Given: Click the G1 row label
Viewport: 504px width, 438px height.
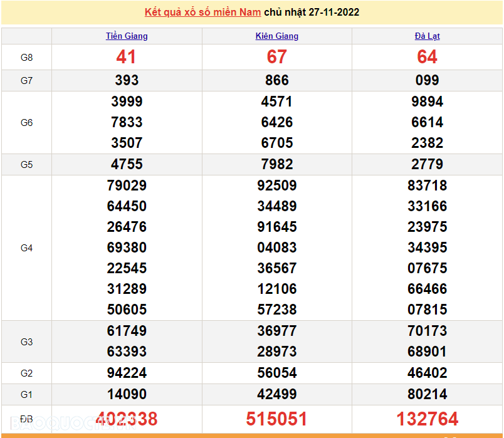Looking at the screenshot, I should [26, 395].
